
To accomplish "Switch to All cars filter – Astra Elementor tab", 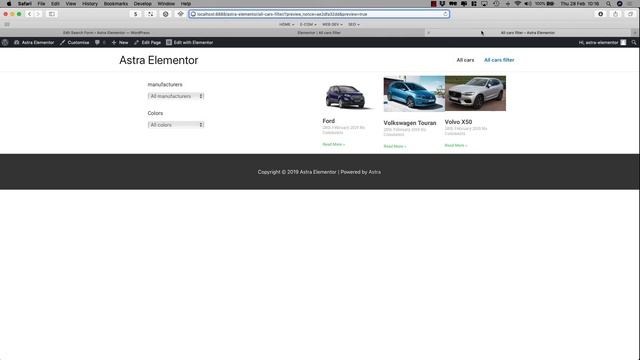I will 528,33.
